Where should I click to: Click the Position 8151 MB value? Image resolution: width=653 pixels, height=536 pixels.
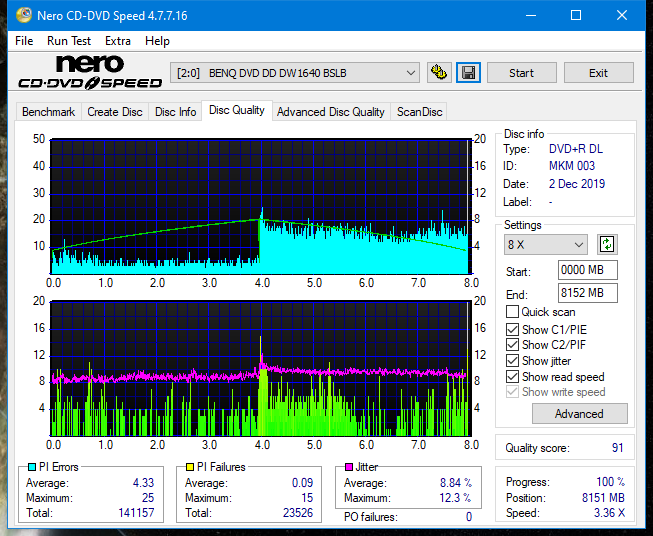tap(603, 498)
